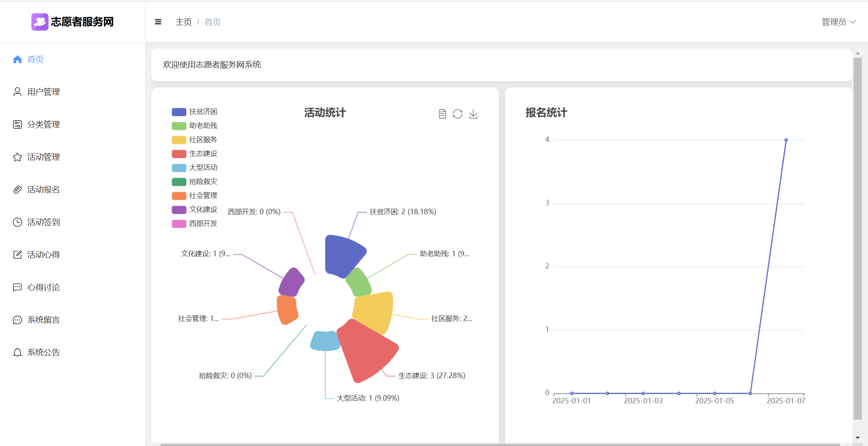Hide 西部开发 series via legend

194,224
